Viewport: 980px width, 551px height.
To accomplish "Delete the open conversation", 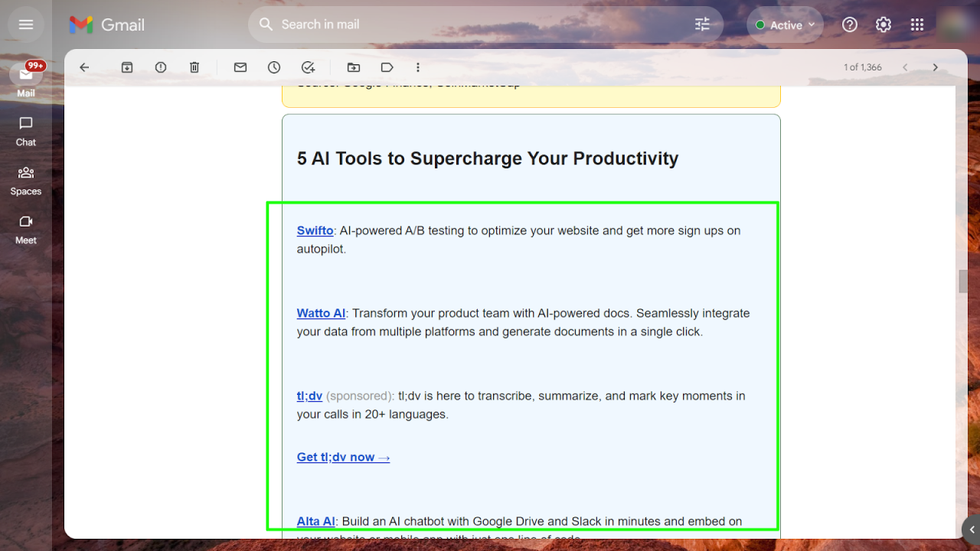I will [194, 67].
